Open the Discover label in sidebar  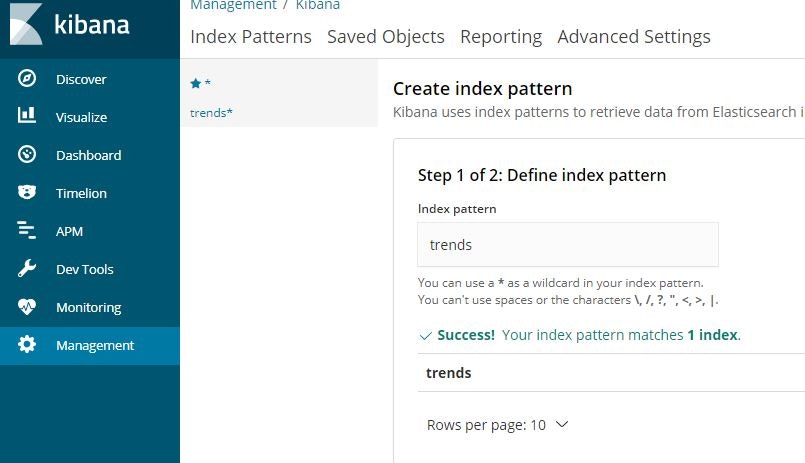(81, 80)
